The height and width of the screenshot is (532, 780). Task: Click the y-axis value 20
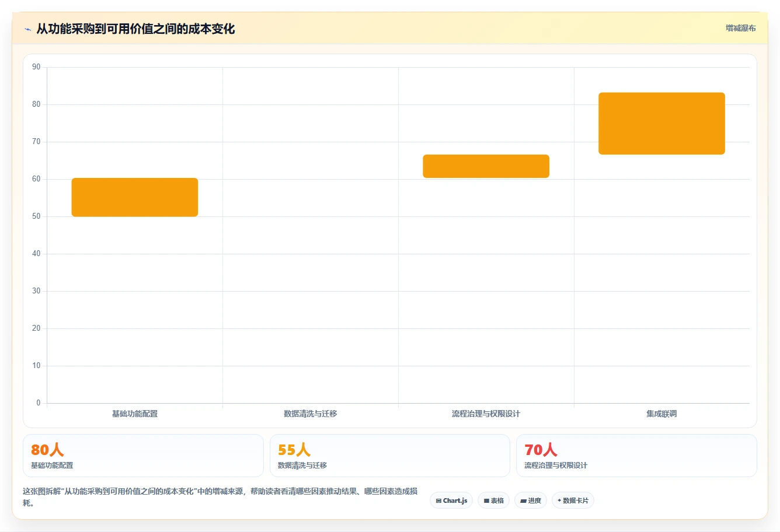click(36, 328)
